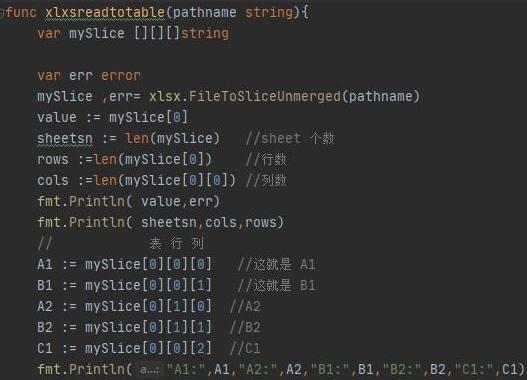The image size is (527, 380).
Task: Click the function name xlxsreadtotable
Action: point(105,13)
